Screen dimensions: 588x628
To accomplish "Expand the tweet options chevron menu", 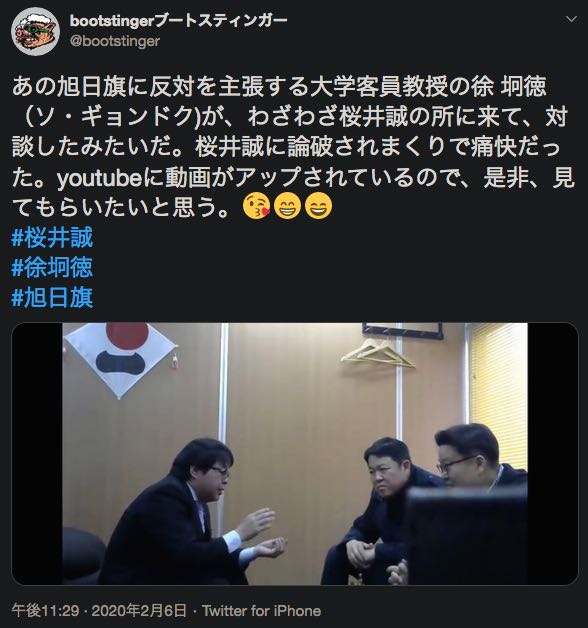I will pos(571,19).
